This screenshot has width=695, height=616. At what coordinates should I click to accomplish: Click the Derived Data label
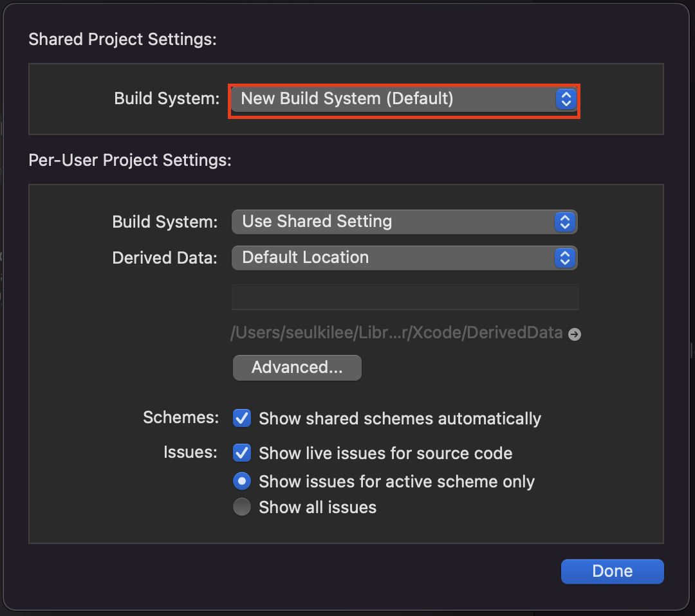(165, 258)
